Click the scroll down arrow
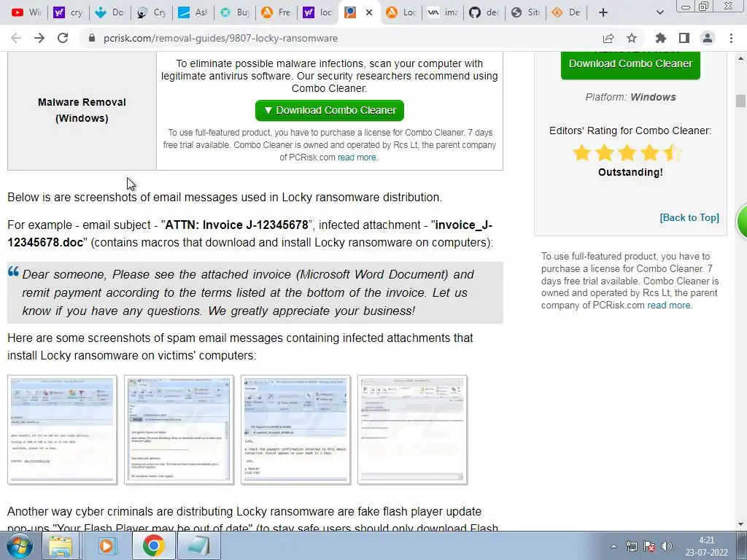Screen dimensions: 747x560 [740, 524]
